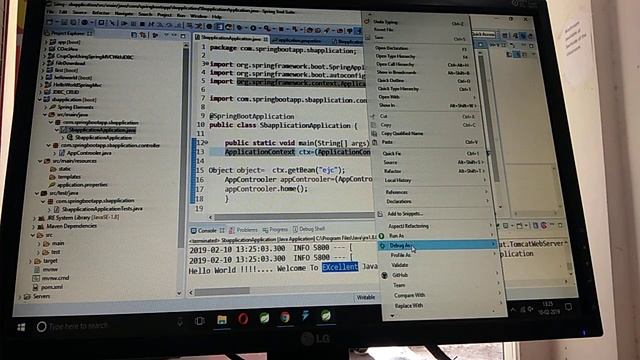The height and width of the screenshot is (360, 640).
Task: Click the File Explorer icon in taskbar
Action: pos(222,320)
